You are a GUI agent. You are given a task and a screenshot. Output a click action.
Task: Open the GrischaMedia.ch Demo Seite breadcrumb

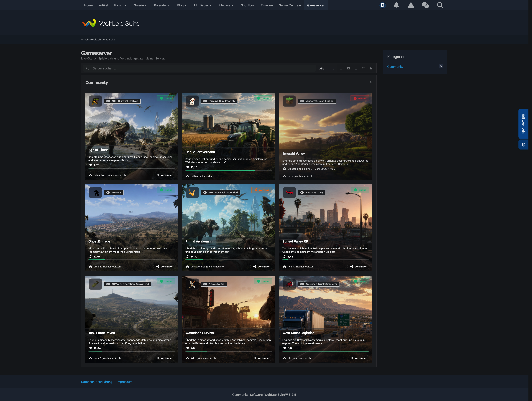98,40
